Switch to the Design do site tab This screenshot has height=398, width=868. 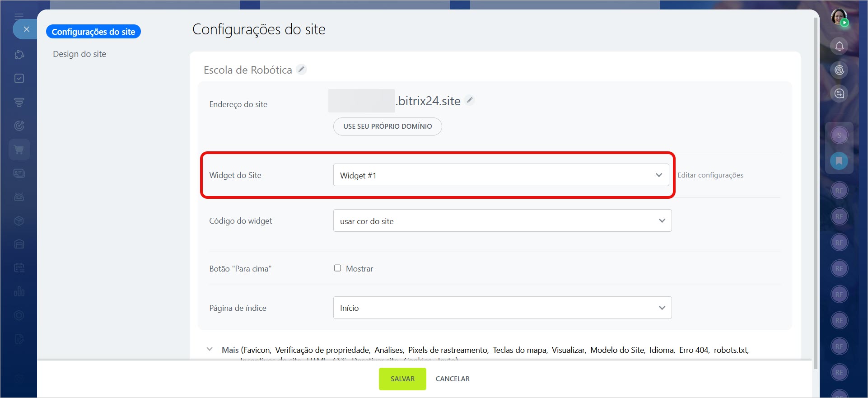pos(79,54)
